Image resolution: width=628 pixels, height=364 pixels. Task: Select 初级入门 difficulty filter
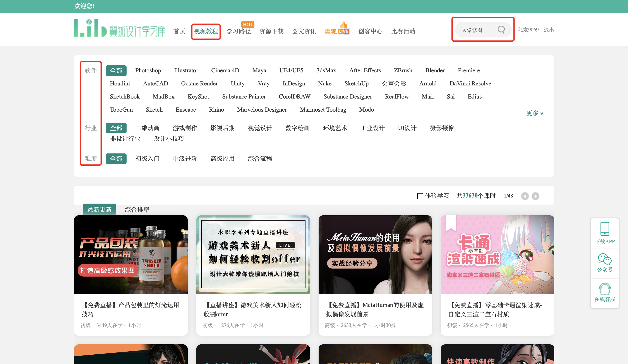(147, 159)
